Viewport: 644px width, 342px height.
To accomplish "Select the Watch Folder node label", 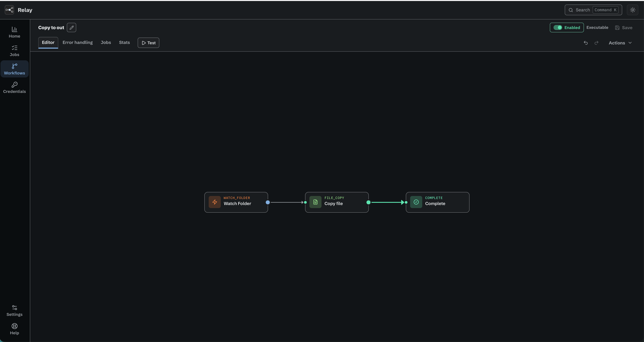I will click(237, 204).
